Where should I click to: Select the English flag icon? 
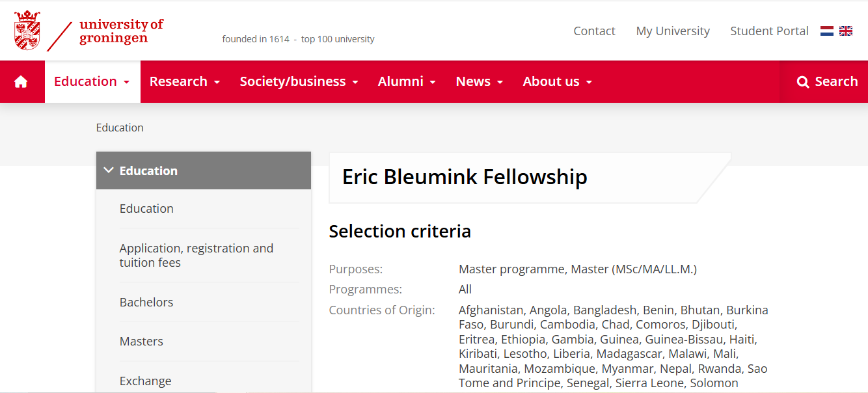click(x=846, y=31)
